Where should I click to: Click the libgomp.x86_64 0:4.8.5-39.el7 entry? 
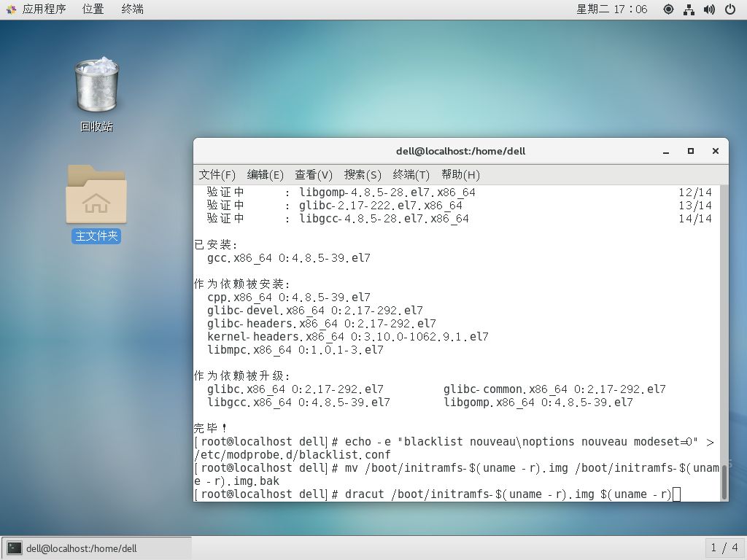pyautogui.click(x=538, y=402)
